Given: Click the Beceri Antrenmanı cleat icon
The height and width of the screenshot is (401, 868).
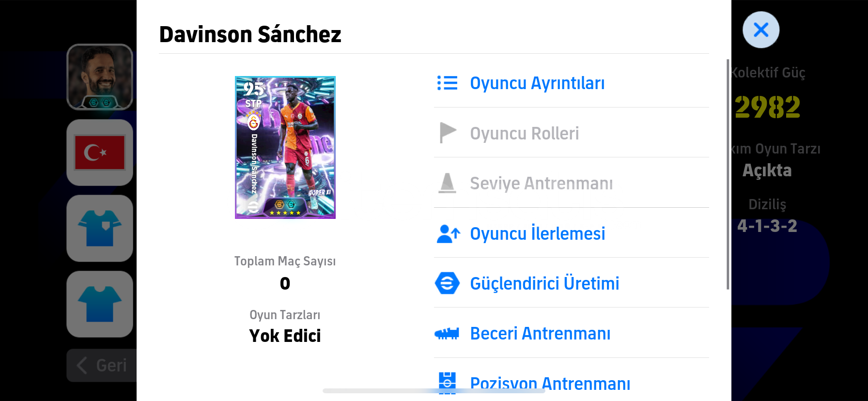Looking at the screenshot, I should (447, 333).
